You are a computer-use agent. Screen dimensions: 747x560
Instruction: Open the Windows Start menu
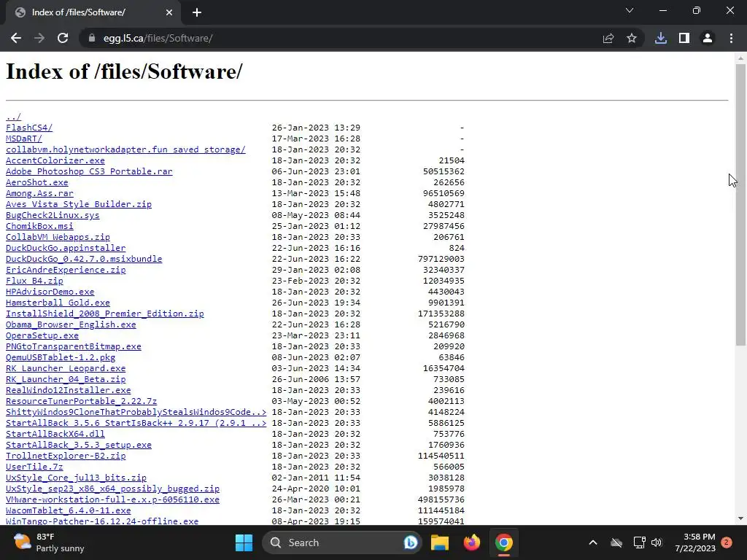point(244,542)
